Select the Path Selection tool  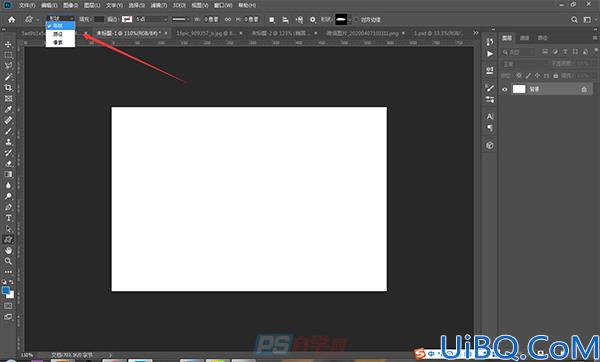[x=8, y=229]
